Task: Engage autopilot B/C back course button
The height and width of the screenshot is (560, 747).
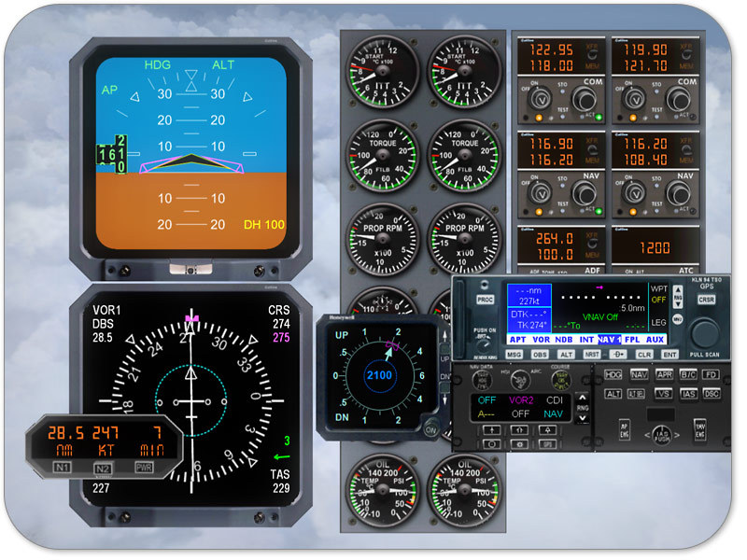Action: (x=688, y=375)
